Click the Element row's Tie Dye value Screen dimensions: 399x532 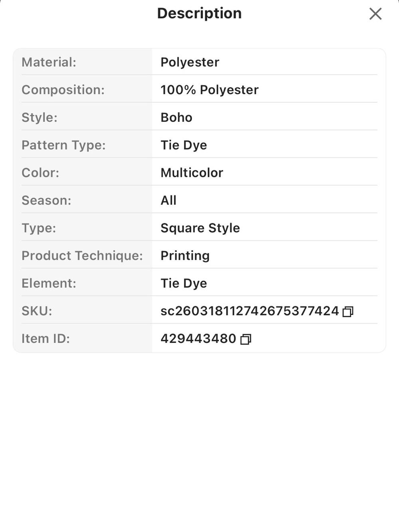tap(184, 283)
